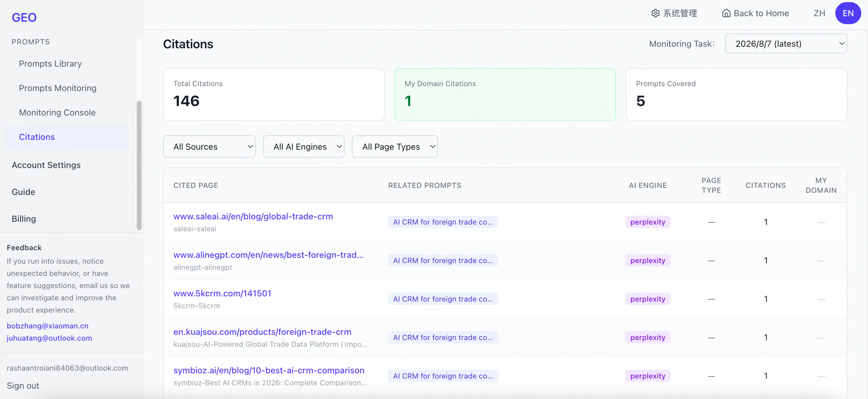Open Monitoring Console in sidebar
The width and height of the screenshot is (868, 399).
[57, 112]
